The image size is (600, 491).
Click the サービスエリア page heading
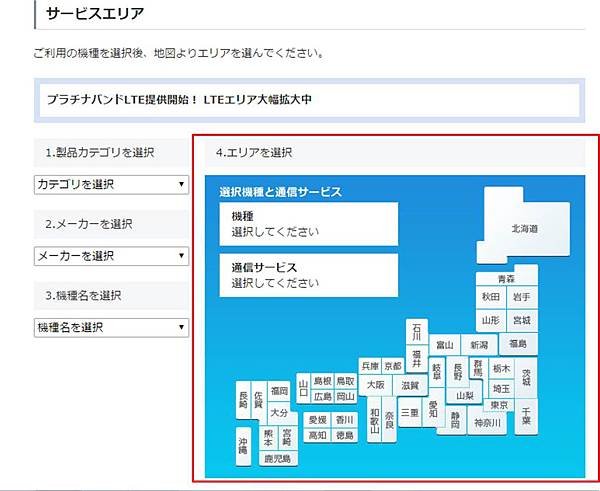(95, 14)
